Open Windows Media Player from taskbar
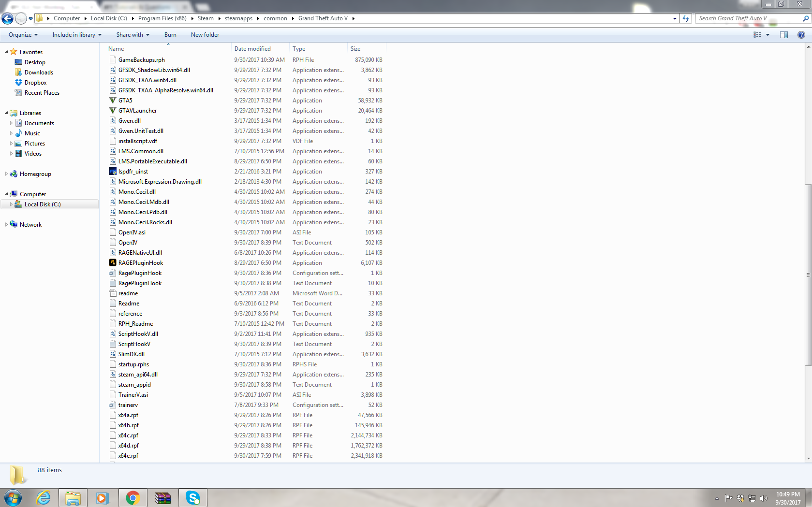The height and width of the screenshot is (507, 812). [x=102, y=498]
